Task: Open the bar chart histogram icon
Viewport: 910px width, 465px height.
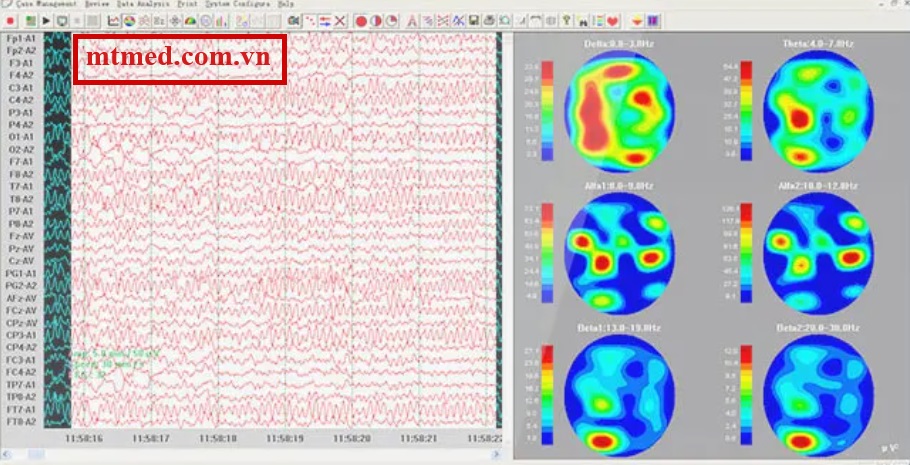Action: 221,21
